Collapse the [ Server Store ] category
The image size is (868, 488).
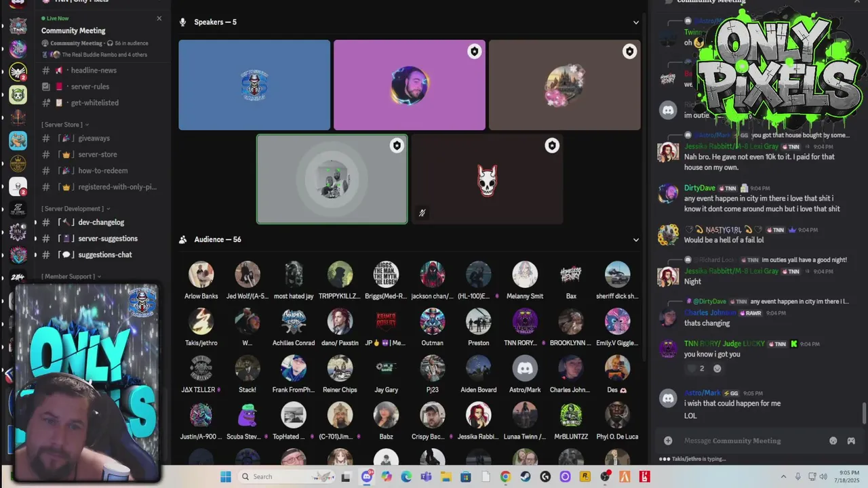[x=65, y=125]
